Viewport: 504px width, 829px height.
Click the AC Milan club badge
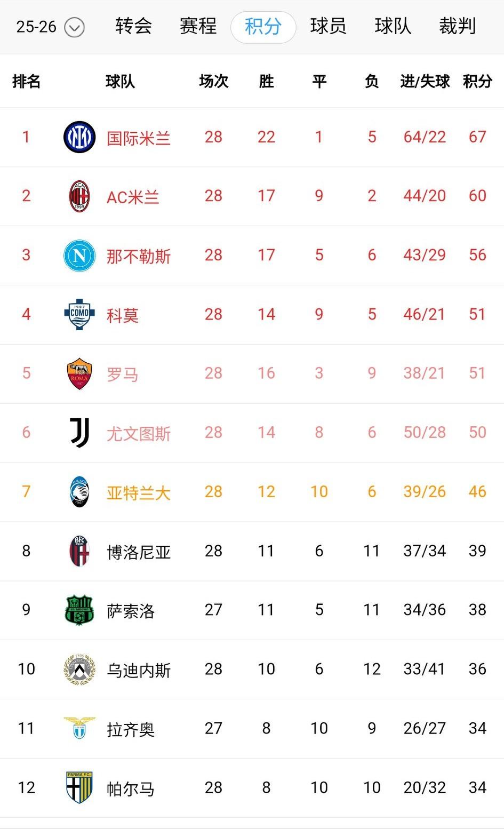click(x=79, y=196)
